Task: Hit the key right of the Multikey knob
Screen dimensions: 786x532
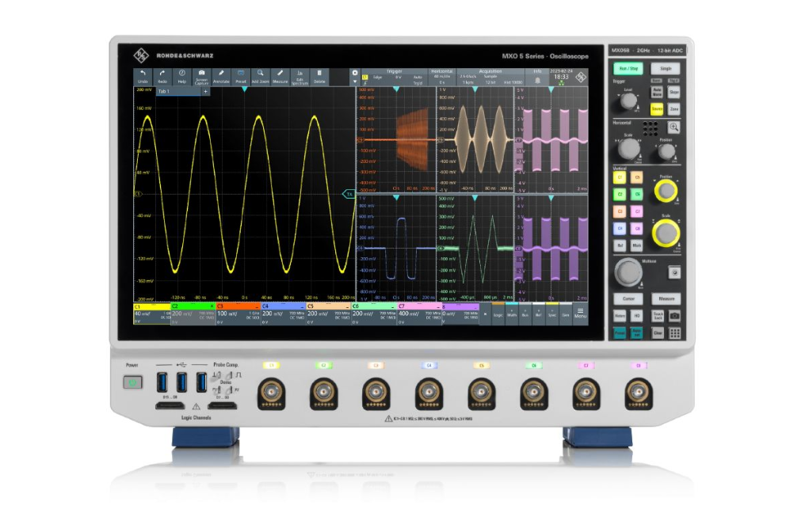Action: (674, 272)
